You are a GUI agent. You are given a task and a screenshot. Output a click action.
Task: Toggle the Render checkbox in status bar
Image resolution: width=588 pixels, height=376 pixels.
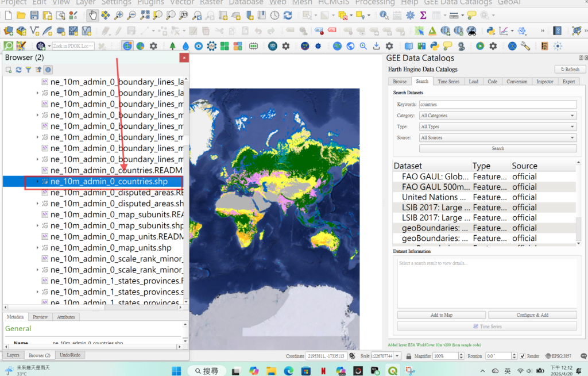pyautogui.click(x=523, y=356)
